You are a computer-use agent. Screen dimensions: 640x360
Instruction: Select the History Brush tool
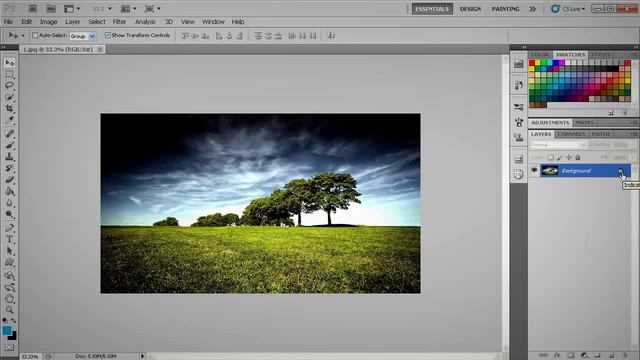pos(9,168)
